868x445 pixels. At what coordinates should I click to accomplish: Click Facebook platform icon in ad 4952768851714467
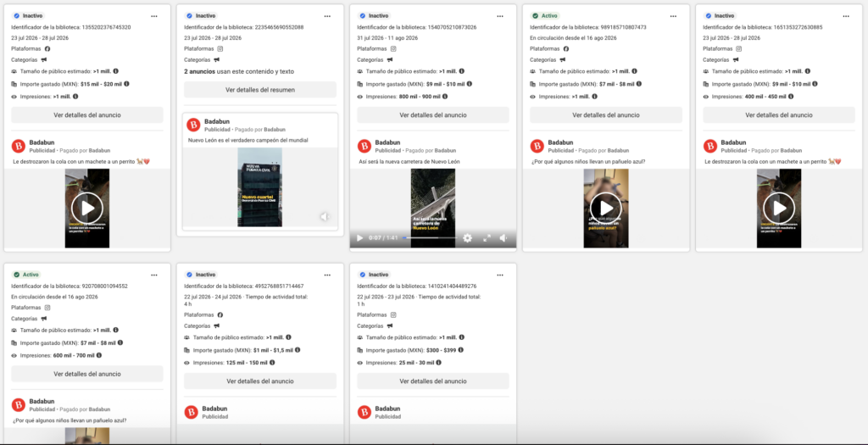click(x=220, y=314)
